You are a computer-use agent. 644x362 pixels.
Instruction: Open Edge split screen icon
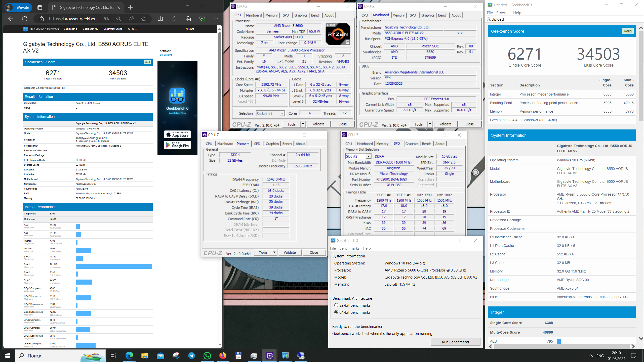tap(160, 19)
